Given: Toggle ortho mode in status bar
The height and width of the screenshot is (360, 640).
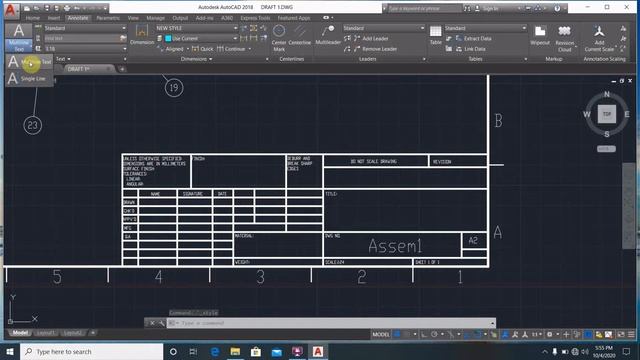Looking at the screenshot, I should tap(424, 334).
